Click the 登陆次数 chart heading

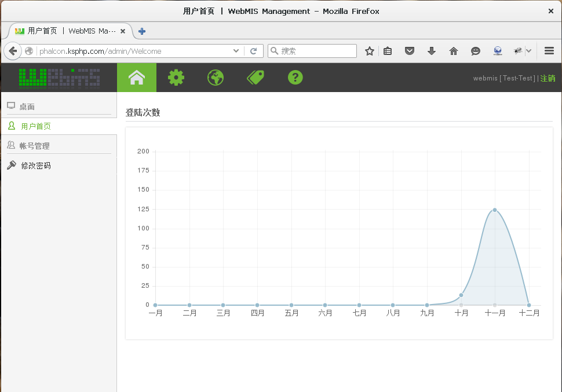pos(143,112)
